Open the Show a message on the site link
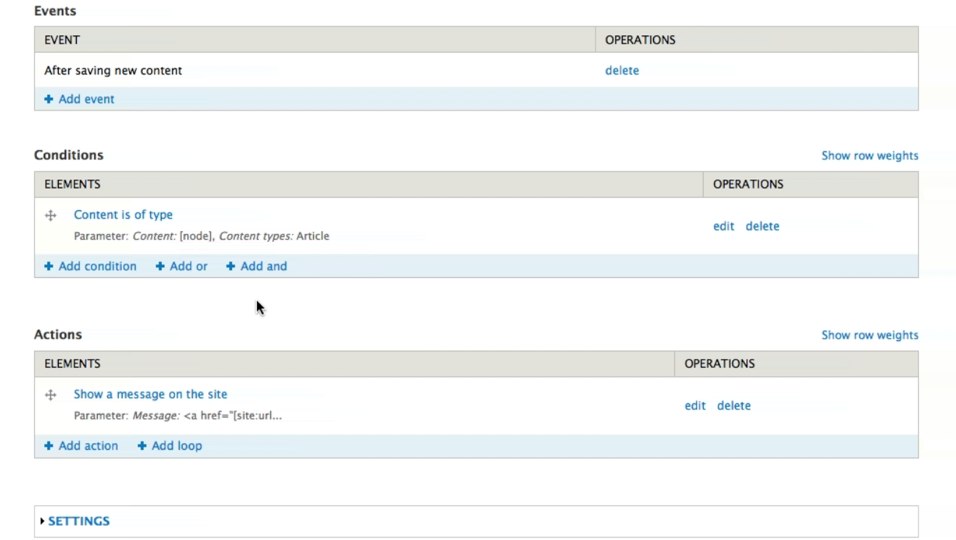This screenshot has height=540, width=956. (x=150, y=395)
